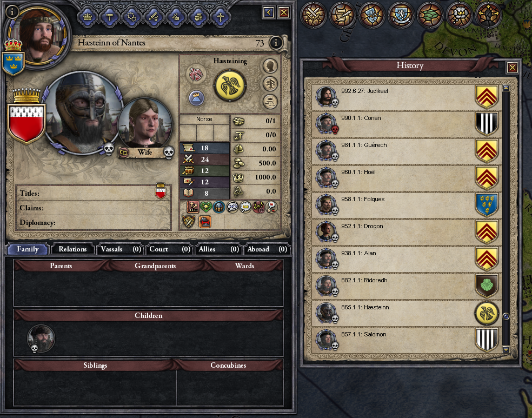The height and width of the screenshot is (418, 532).
Task: Click the child portrait under Children
Action: tap(41, 339)
